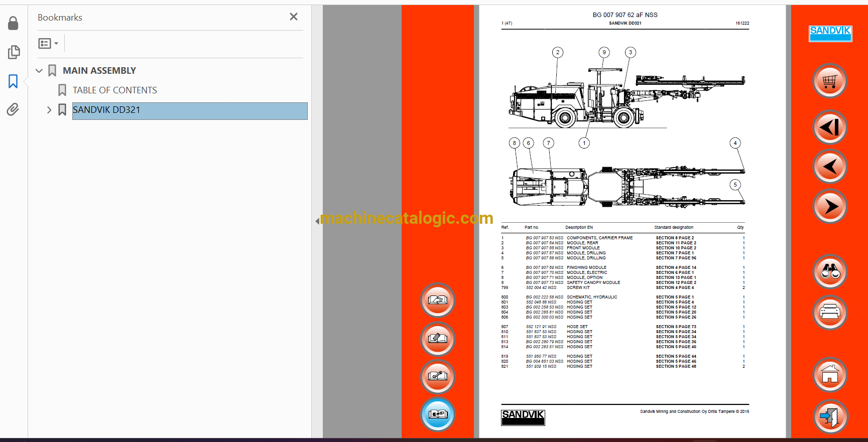Click description SCHEMATIC, HYDRAULIC
Viewport: 868px width, 442px height.
pyautogui.click(x=592, y=297)
